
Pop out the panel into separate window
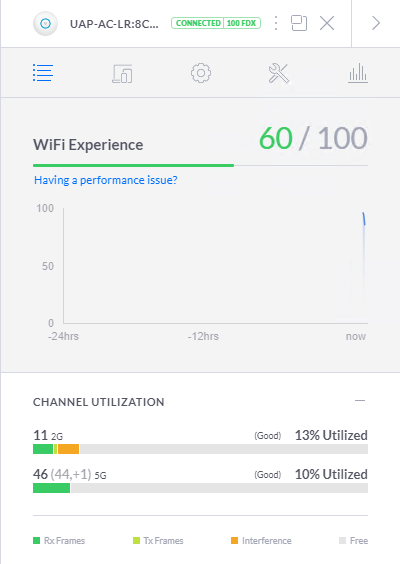[299, 23]
